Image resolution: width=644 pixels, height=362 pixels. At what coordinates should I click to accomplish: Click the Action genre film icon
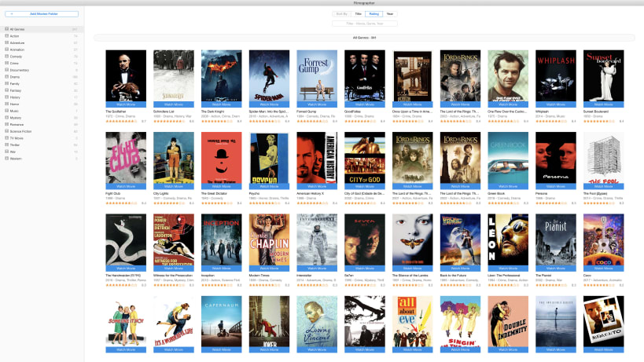tap(6, 35)
